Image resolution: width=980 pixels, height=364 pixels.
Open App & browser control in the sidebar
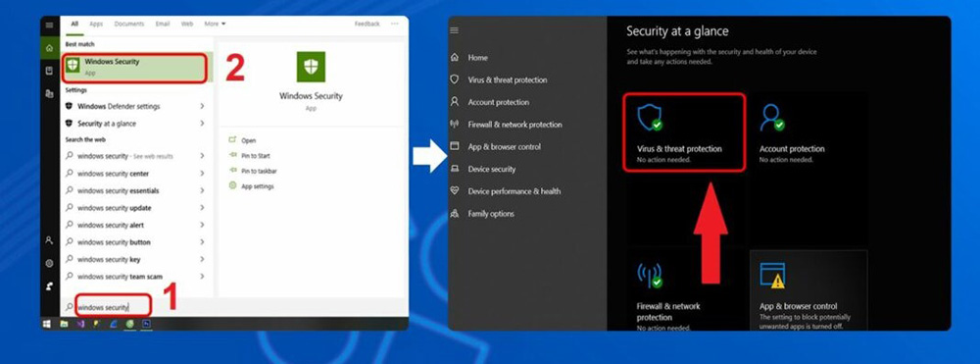point(505,147)
